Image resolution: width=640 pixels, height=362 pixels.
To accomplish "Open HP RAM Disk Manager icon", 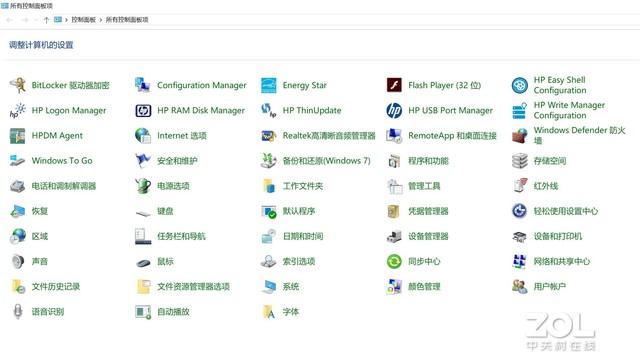I will [x=143, y=111].
